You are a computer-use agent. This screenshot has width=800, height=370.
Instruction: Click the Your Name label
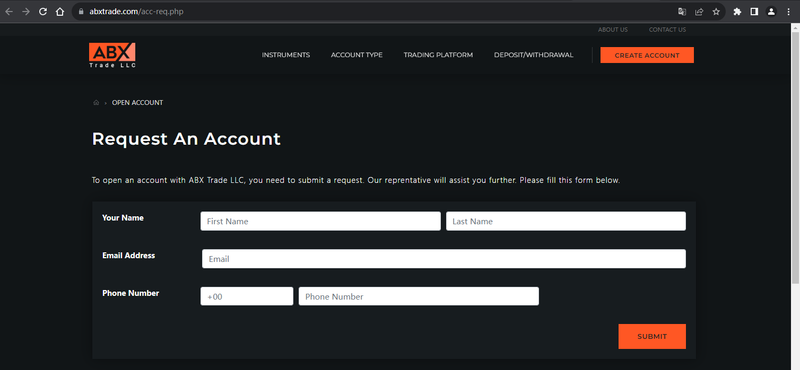click(123, 218)
